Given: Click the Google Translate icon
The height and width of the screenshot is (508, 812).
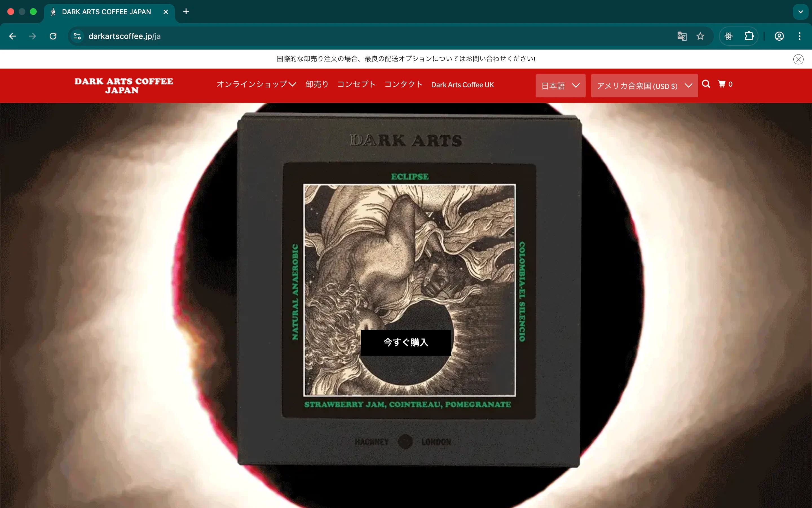Looking at the screenshot, I should coord(682,36).
